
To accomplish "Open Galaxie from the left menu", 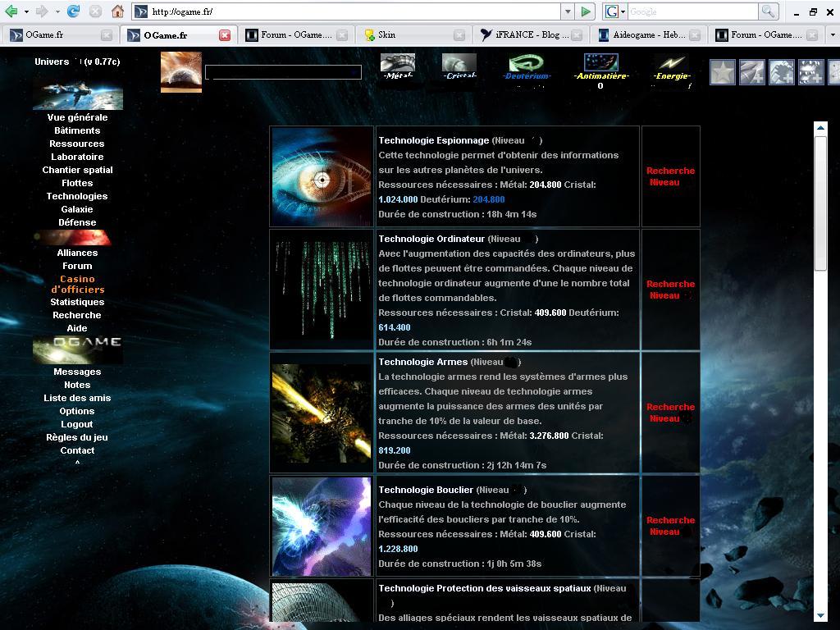I will [x=77, y=209].
